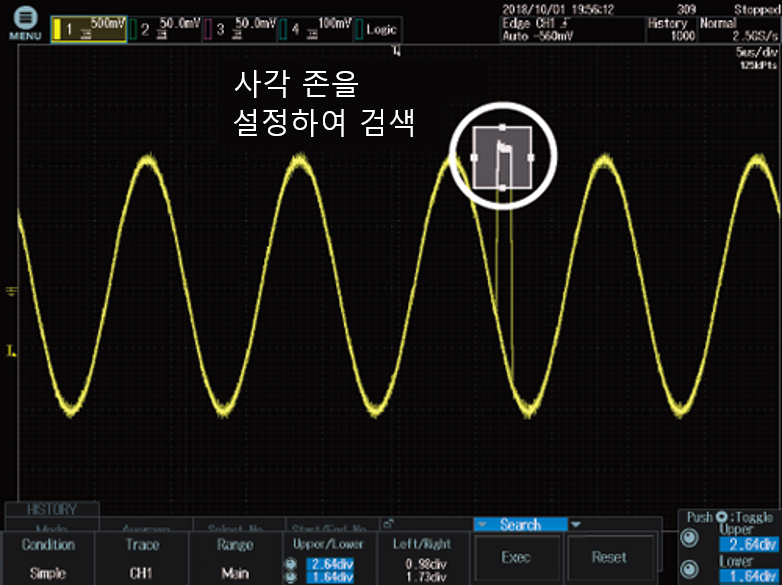Image resolution: width=782 pixels, height=585 pixels.
Task: Select the Upper/Lower zone setting
Action: coord(328,558)
